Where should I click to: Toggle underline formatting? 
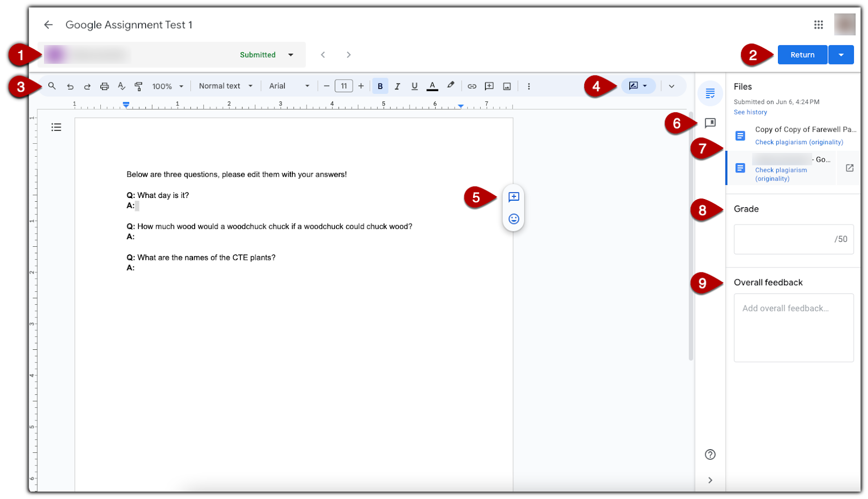414,86
